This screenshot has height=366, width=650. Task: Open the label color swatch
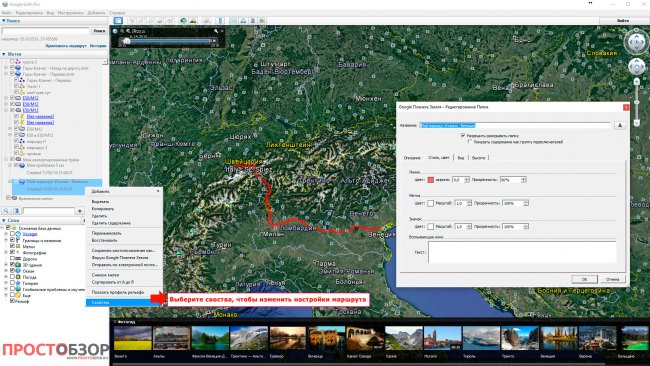click(431, 203)
